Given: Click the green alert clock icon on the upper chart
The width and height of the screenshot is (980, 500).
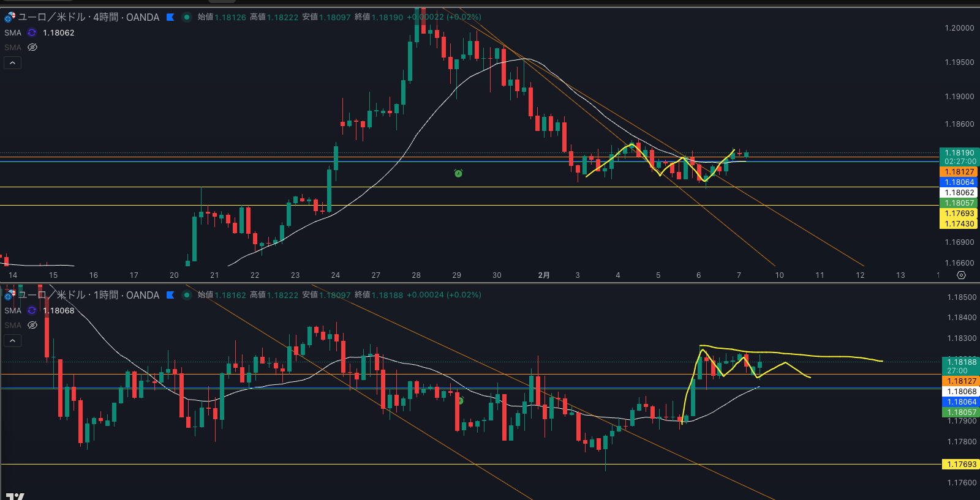Looking at the screenshot, I should click(458, 173).
